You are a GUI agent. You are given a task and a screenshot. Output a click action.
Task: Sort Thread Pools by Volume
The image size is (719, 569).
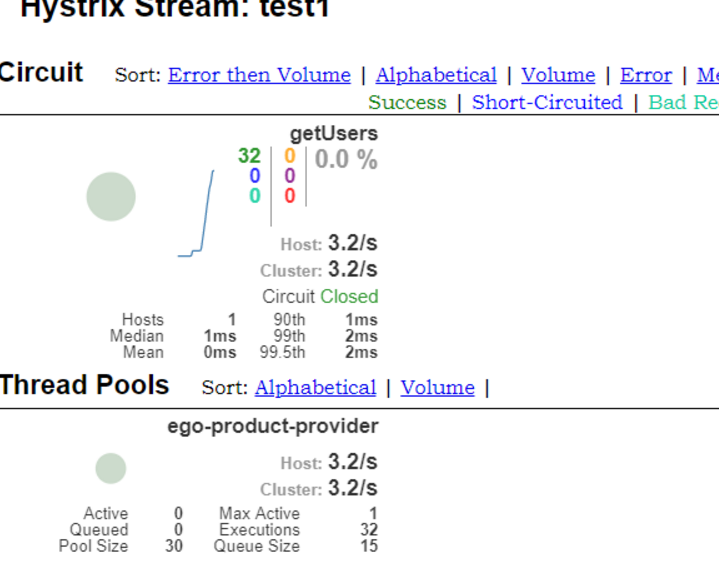[437, 387]
